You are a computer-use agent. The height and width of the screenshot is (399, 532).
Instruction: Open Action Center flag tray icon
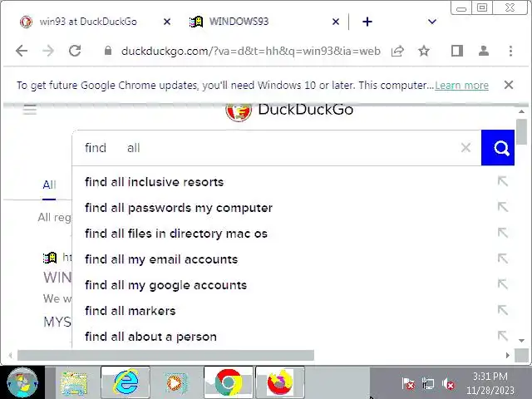tap(408, 384)
